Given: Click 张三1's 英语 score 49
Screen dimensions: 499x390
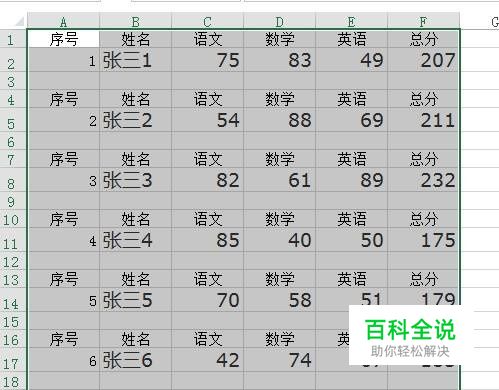Looking at the screenshot, I should click(x=351, y=60).
